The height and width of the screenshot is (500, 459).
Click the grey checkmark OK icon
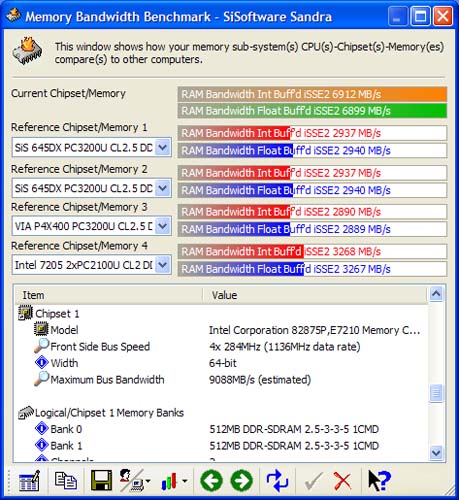tap(313, 481)
